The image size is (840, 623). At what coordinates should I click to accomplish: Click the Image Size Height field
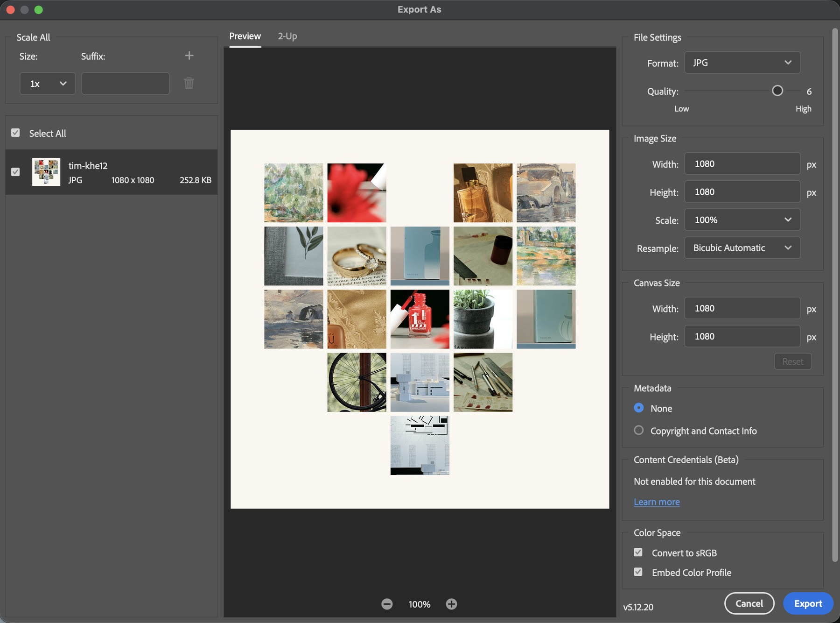[x=742, y=192]
